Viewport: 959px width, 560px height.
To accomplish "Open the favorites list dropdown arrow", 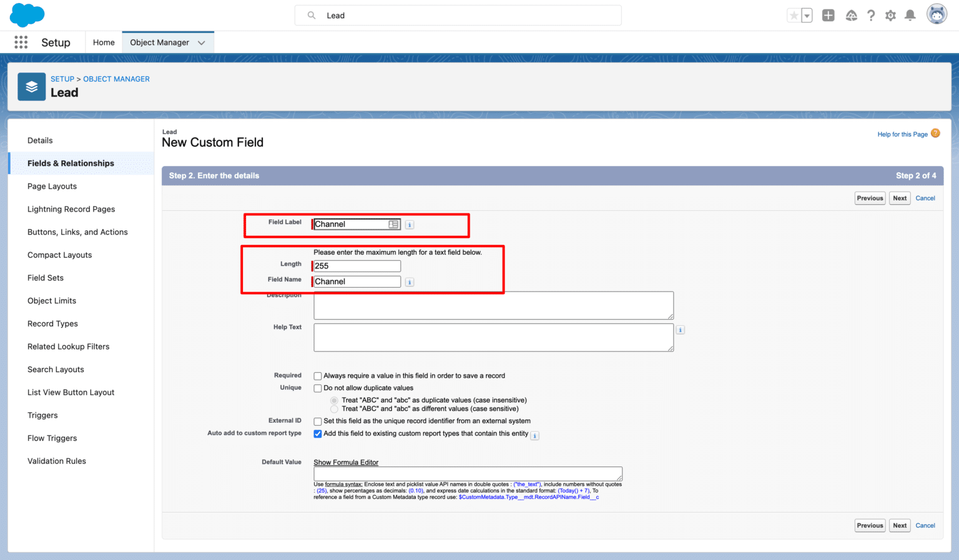I will click(808, 14).
